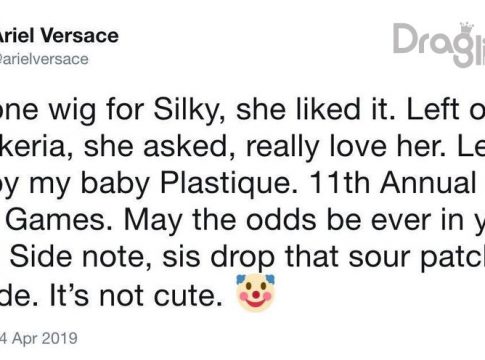Open the Ariel Versace profile name
Image resolution: width=485 pixels, height=360 pixels.
[x=58, y=35]
